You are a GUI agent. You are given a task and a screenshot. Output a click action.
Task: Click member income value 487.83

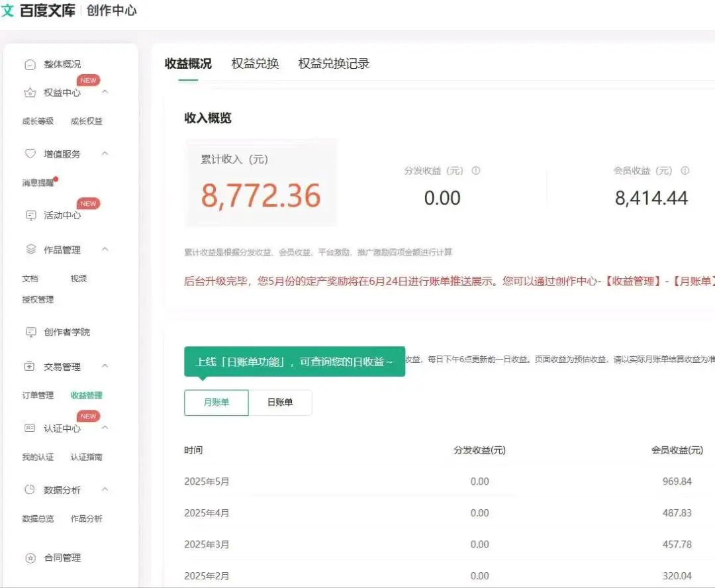pyautogui.click(x=677, y=513)
